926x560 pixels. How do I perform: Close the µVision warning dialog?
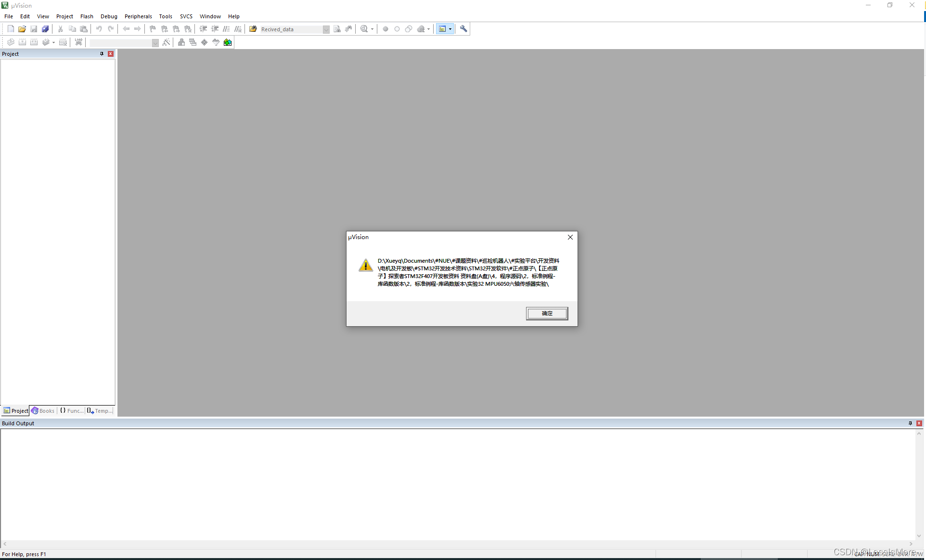tap(570, 237)
